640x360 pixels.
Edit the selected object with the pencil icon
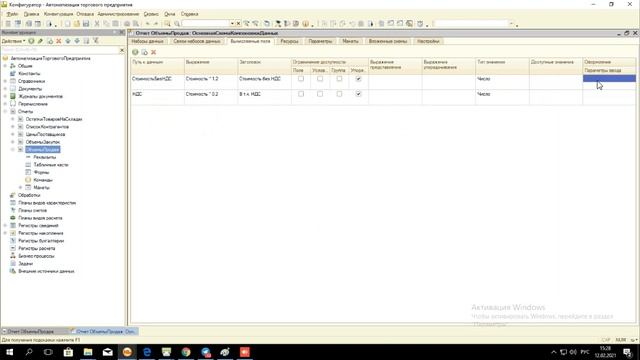(40, 41)
